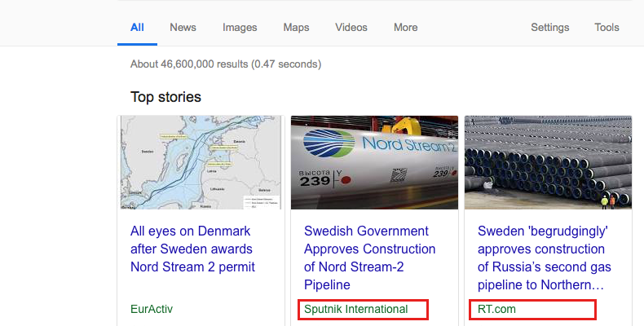Open the Videos tab
Screen dimensions: 644x326
[x=351, y=28]
